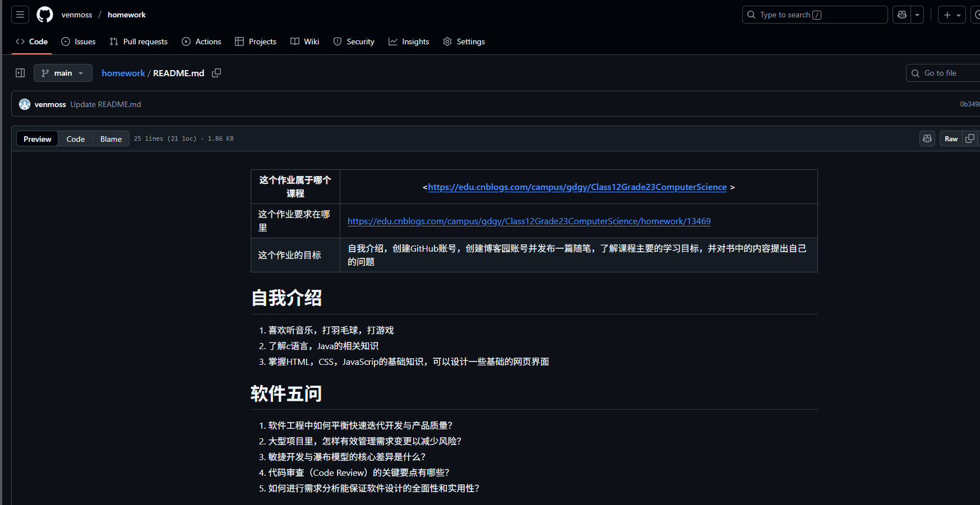Copy the README.md file path

[x=216, y=73]
